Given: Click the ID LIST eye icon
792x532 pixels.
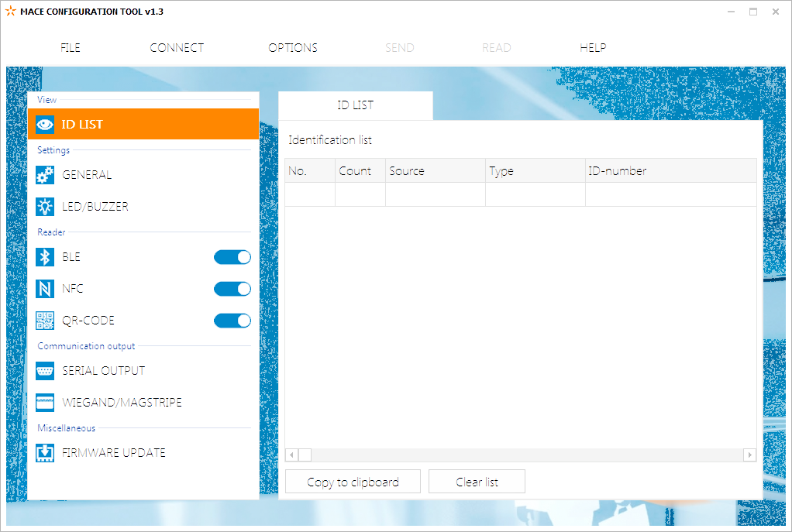Looking at the screenshot, I should pyautogui.click(x=44, y=124).
